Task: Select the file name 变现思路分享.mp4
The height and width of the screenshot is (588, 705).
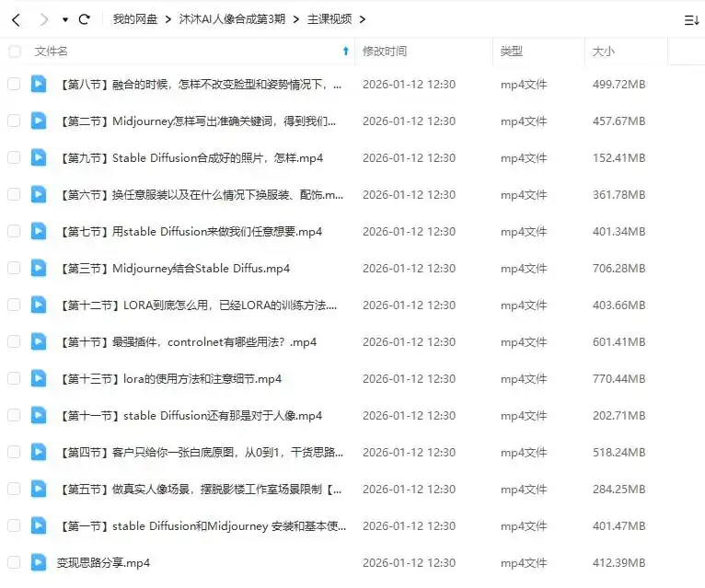Action: 103,563
